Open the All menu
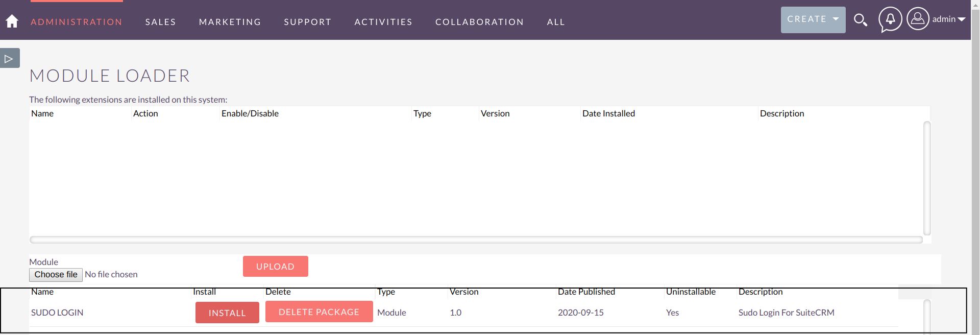980x335 pixels. pyautogui.click(x=556, y=22)
